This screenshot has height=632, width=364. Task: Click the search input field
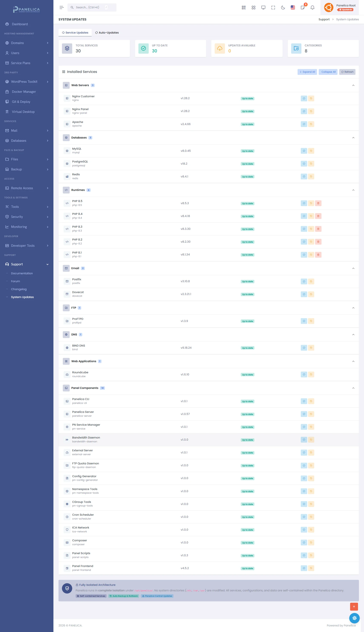click(92, 7)
